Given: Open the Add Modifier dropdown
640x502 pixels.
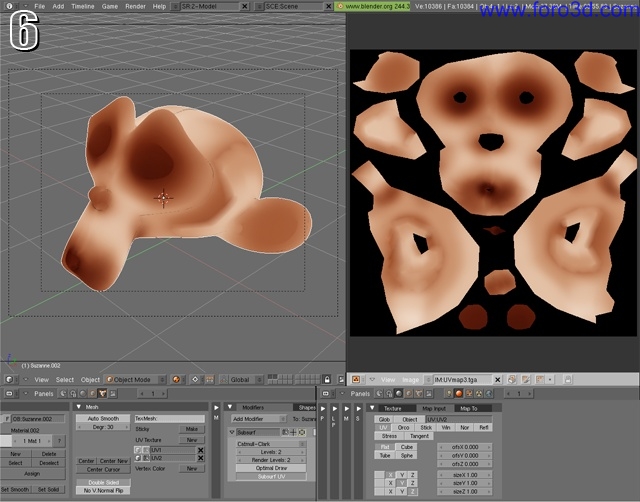Looking at the screenshot, I should (259, 419).
